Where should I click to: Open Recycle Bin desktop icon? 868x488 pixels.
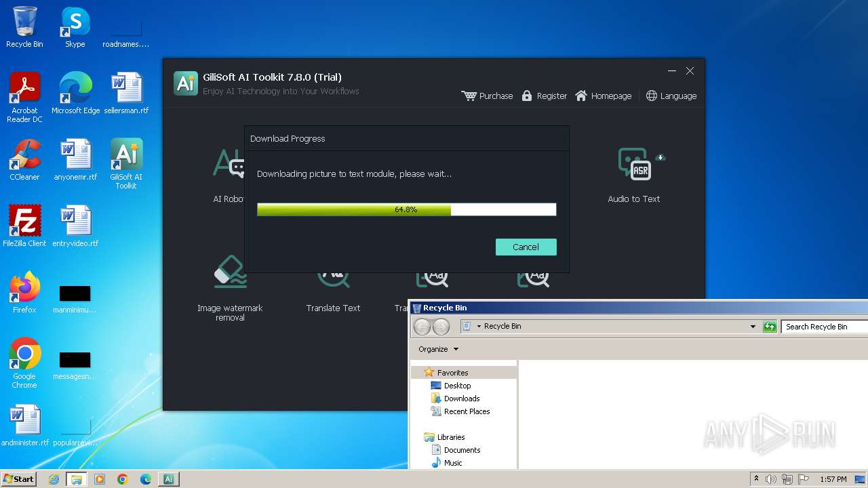(x=24, y=28)
